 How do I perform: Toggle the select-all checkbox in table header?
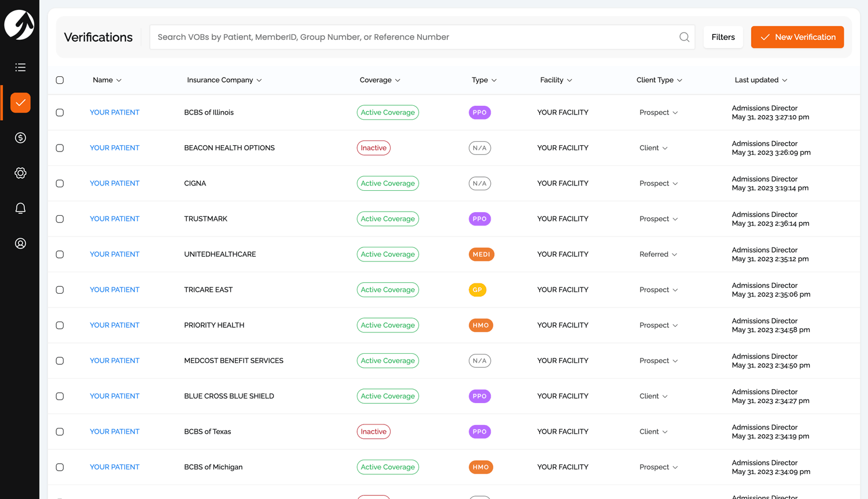point(60,80)
